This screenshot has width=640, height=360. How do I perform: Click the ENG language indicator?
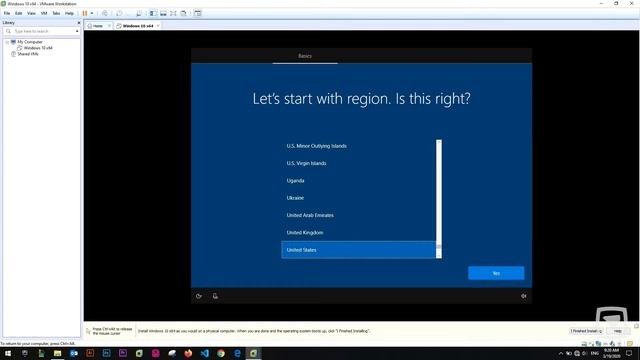pos(594,353)
